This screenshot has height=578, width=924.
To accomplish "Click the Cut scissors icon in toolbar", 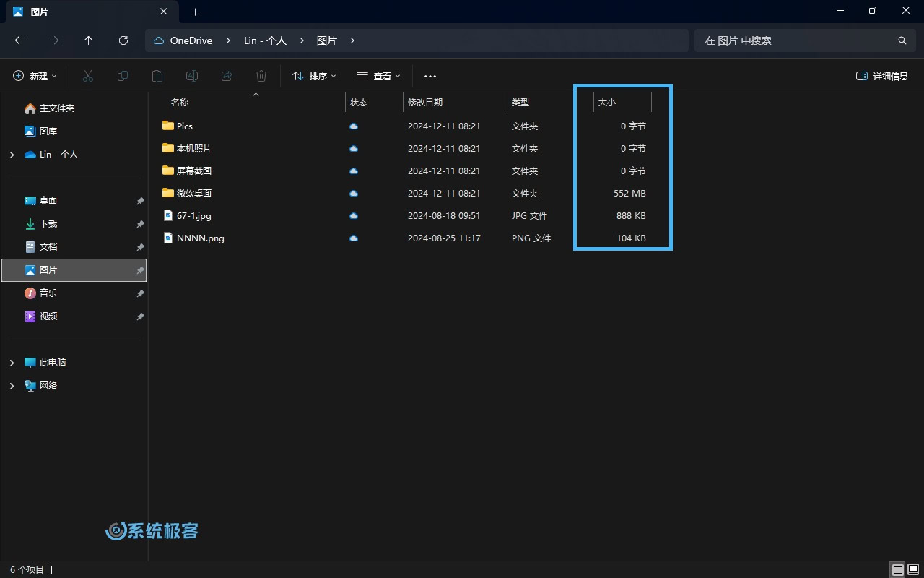I will coord(88,76).
